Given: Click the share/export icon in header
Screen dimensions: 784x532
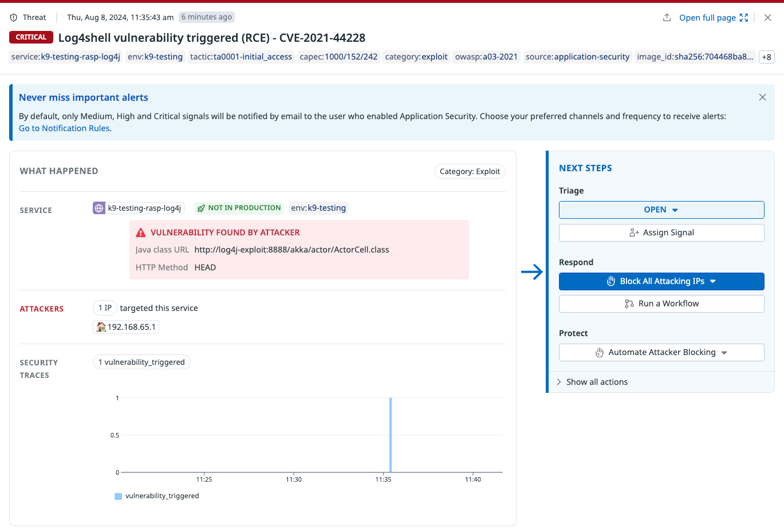Looking at the screenshot, I should (x=667, y=18).
